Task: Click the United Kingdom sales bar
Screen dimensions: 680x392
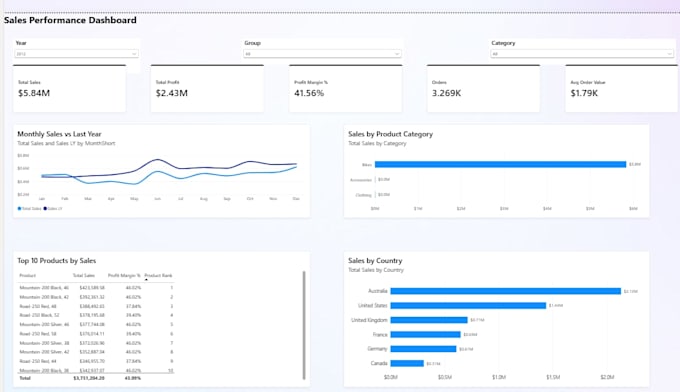Action: pos(429,320)
